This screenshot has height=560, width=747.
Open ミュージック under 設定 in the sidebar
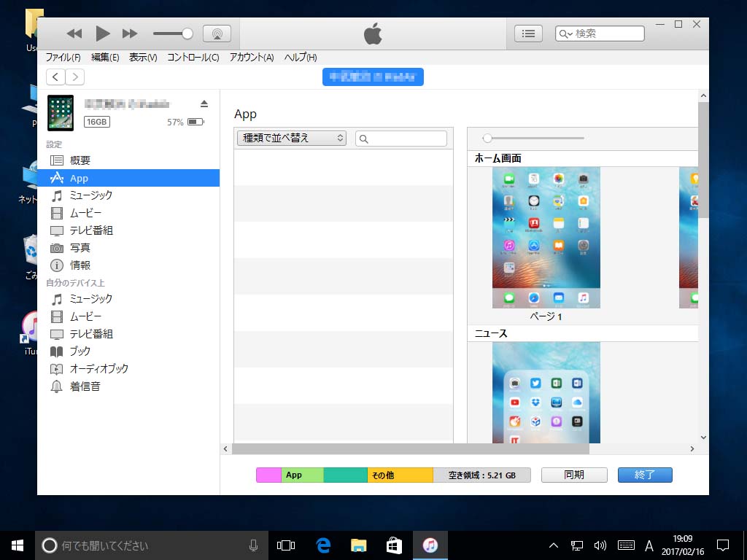tap(90, 195)
